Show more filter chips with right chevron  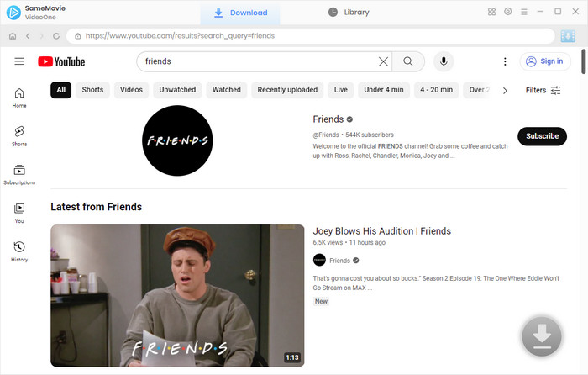[x=505, y=91]
